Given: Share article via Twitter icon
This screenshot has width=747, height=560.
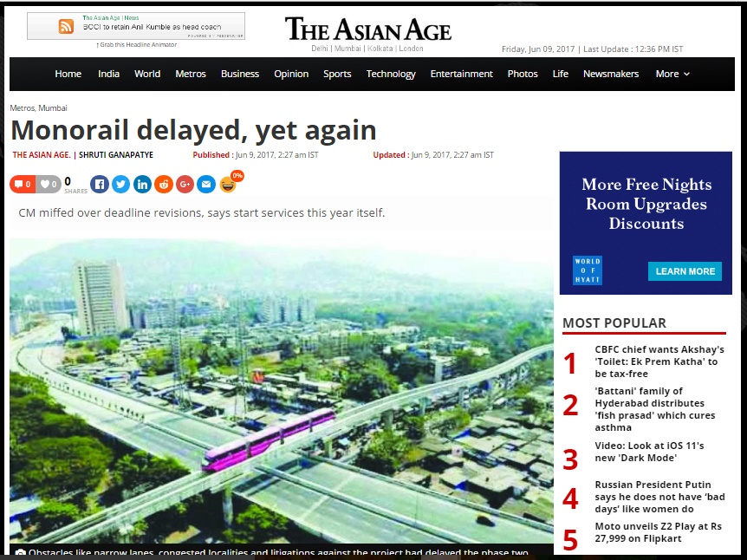Looking at the screenshot, I should (x=121, y=184).
